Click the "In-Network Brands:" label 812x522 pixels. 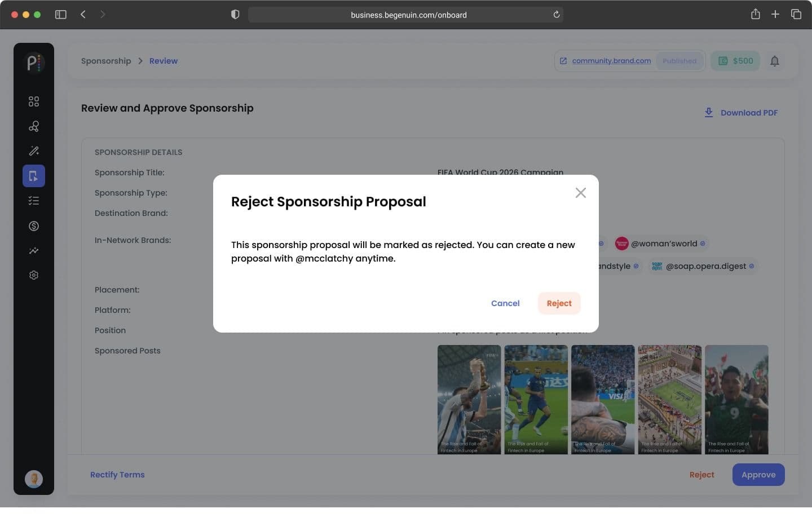[133, 240]
